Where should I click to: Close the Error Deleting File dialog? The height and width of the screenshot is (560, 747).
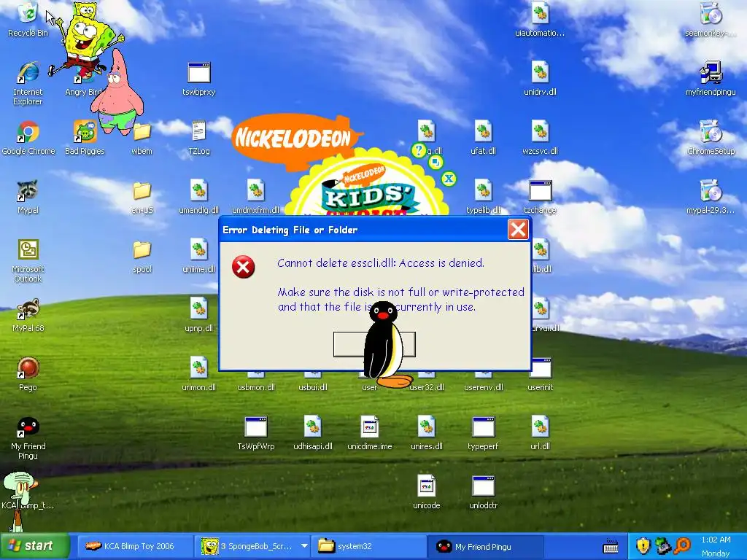(x=518, y=230)
